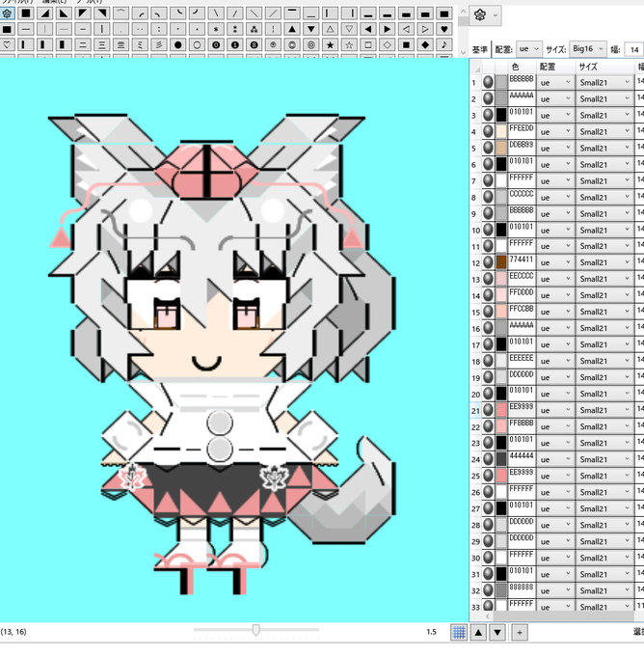Toggle visibility sphere for layer row 7
Viewport: 644px width, 656px height.
click(488, 180)
